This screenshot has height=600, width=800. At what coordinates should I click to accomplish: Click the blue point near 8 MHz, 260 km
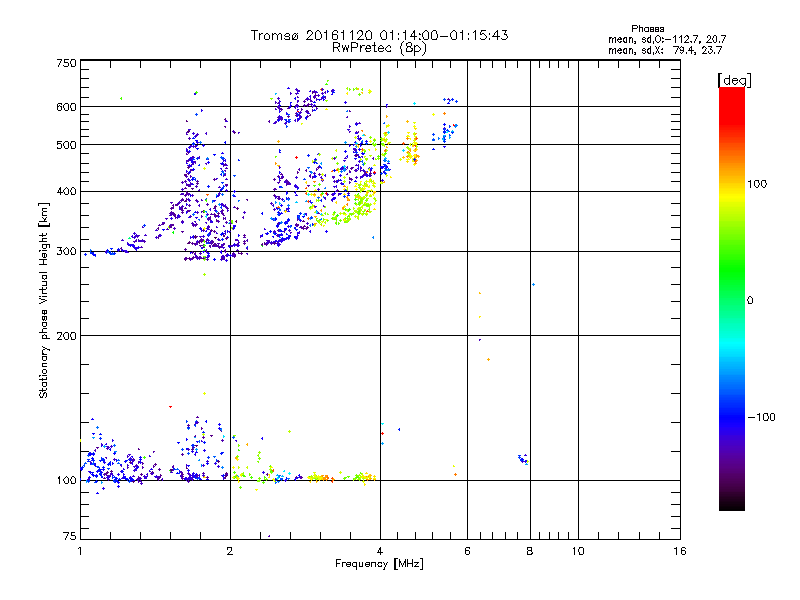533,285
